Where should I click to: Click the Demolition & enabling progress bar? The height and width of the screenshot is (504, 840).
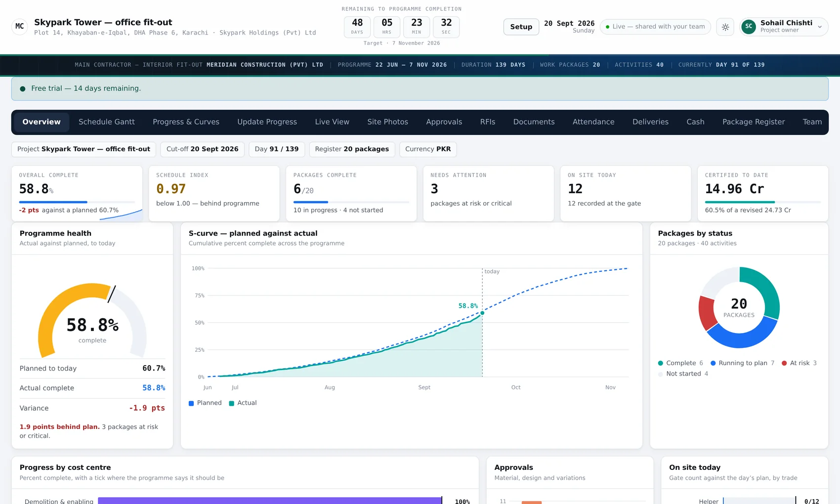tap(270, 501)
